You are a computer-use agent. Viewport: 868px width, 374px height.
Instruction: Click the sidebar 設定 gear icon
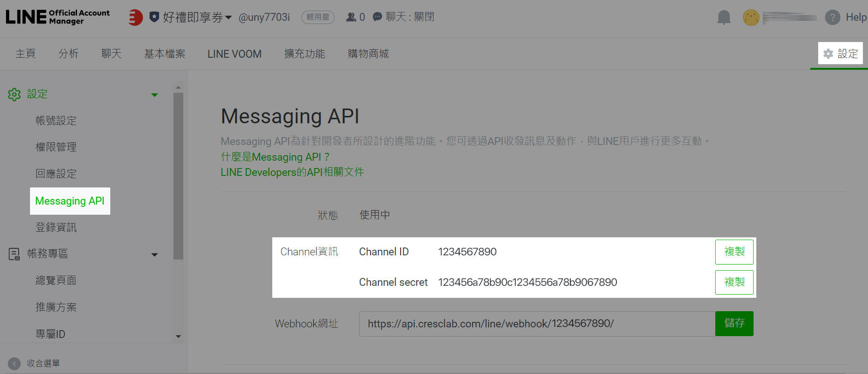click(x=14, y=94)
